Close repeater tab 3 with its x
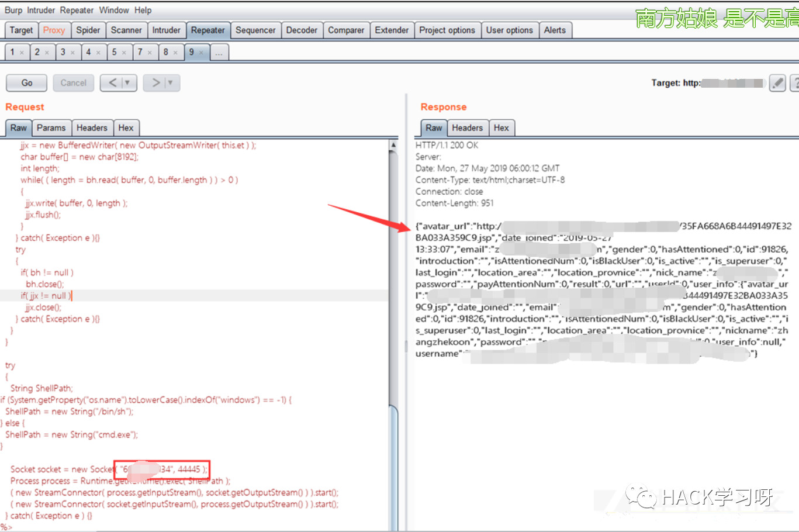The height and width of the screenshot is (532, 799). 72,53
